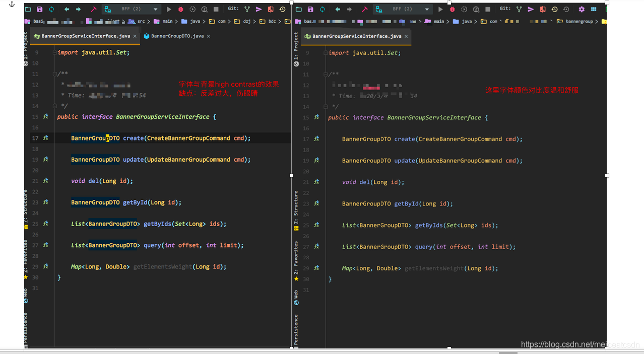Screen dimensions: 644x354
Task: Open 2: Favorites tool window, left IDE
Action: pos(26,259)
